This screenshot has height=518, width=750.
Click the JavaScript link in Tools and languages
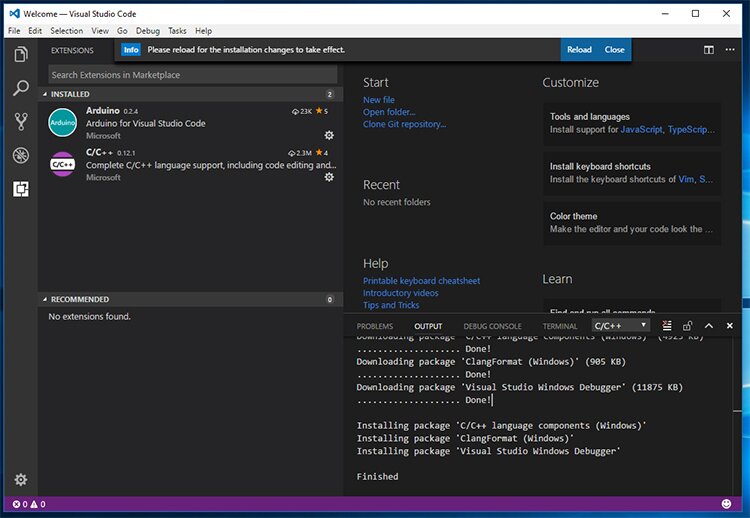(x=641, y=130)
